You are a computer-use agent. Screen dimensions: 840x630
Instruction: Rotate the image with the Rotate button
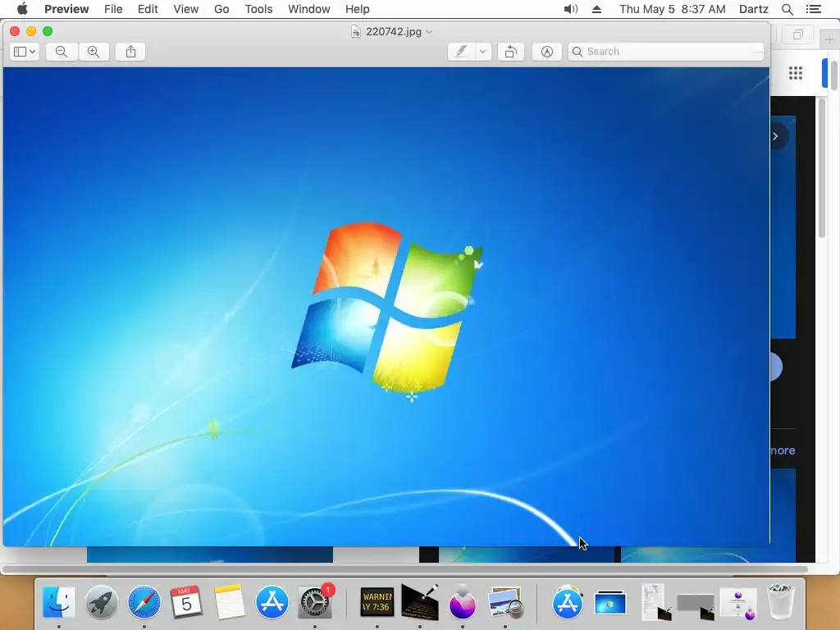coord(511,52)
